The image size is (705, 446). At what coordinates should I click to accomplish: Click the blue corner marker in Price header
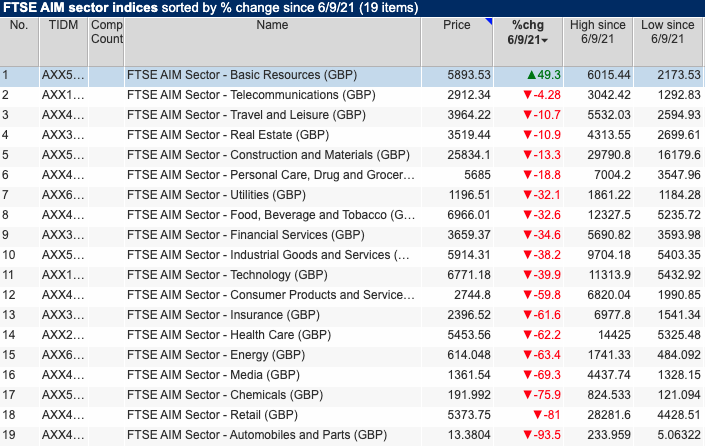pyautogui.click(x=487, y=20)
